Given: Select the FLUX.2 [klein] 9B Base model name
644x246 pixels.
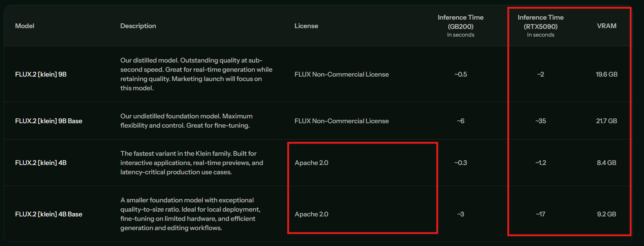Looking at the screenshot, I should click(x=48, y=121).
